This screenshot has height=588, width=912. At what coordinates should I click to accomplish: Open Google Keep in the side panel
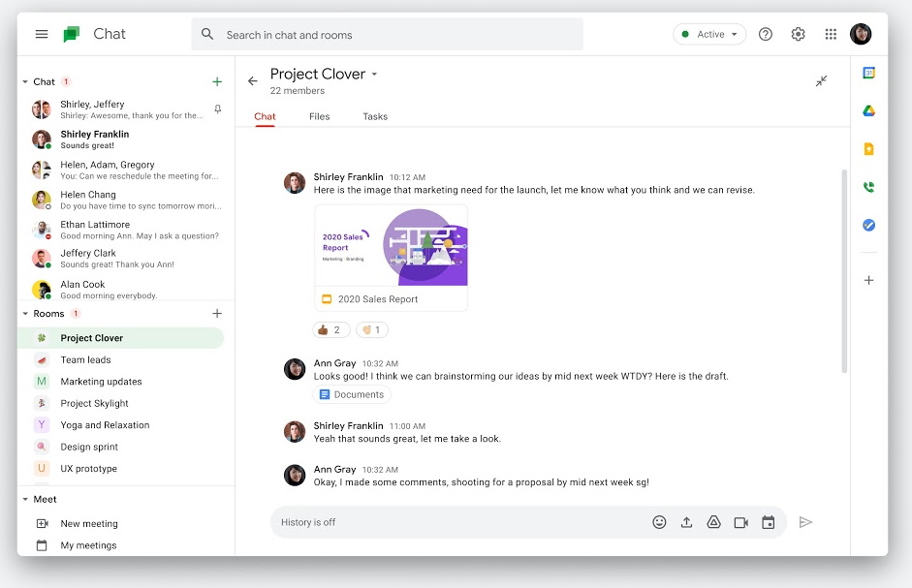(868, 149)
